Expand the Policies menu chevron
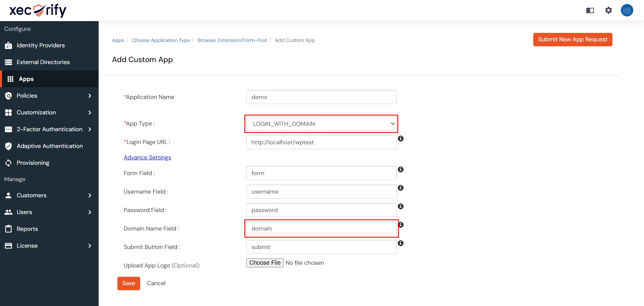 pyautogui.click(x=90, y=96)
